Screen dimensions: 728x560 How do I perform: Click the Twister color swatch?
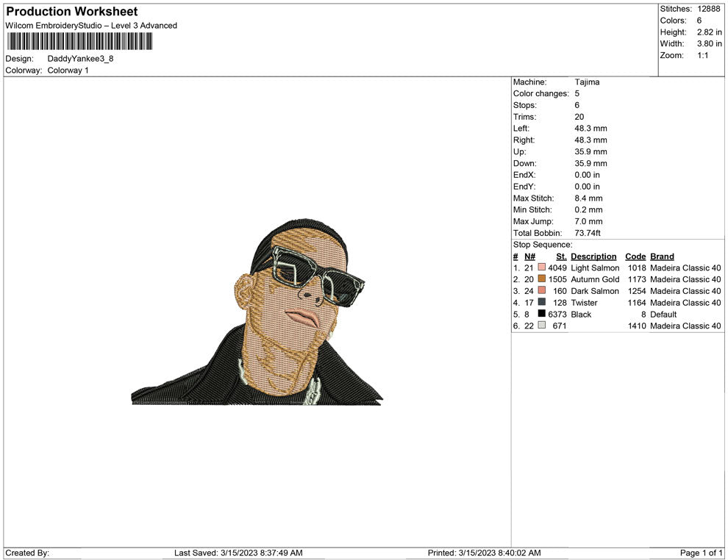pyautogui.click(x=541, y=302)
